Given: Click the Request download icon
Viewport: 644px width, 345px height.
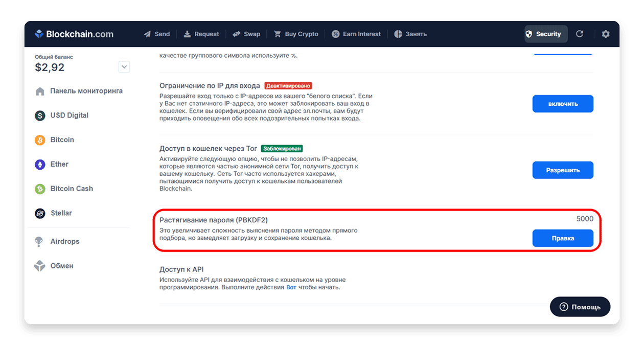Looking at the screenshot, I should [x=187, y=34].
